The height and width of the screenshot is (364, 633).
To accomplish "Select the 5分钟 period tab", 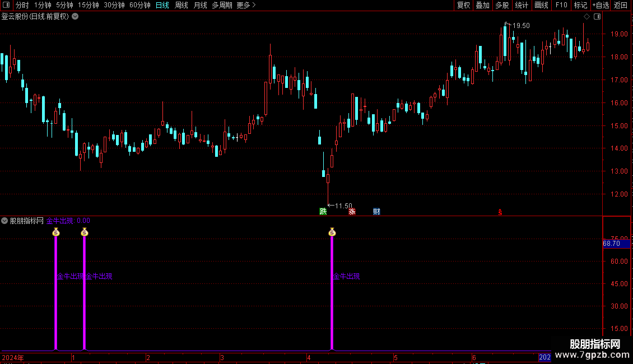I will pos(64,5).
